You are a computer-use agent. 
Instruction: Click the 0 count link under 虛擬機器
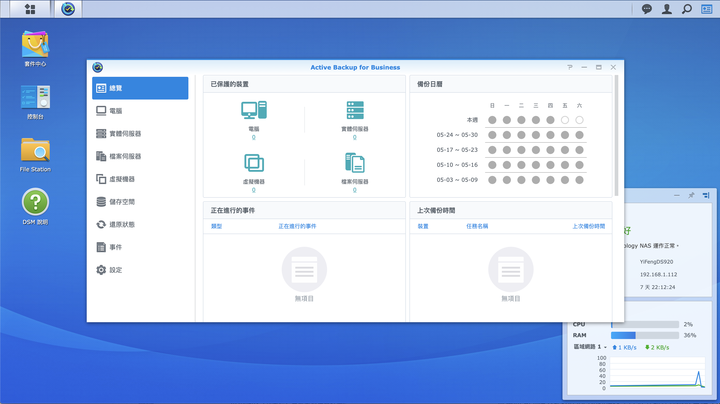[253, 190]
